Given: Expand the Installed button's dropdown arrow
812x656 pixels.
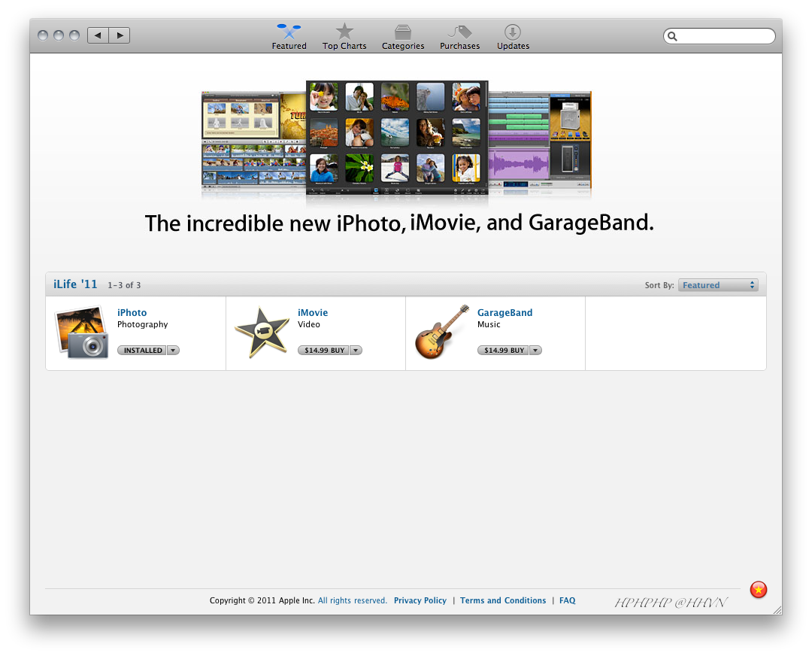Looking at the screenshot, I should pos(173,350).
